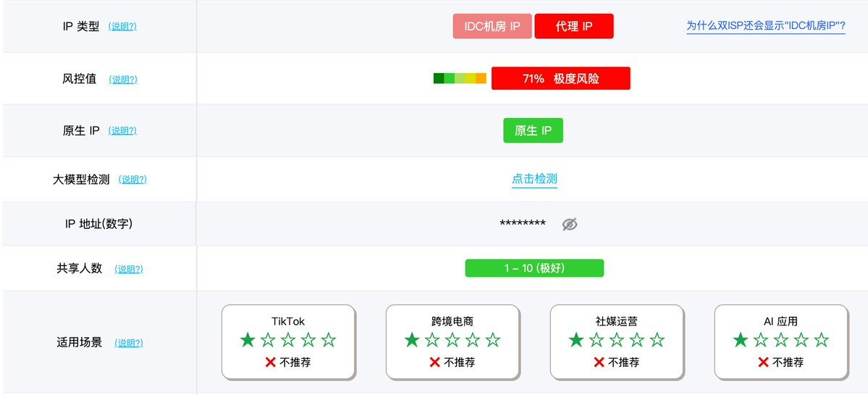Click the red 代理 IP badge
Screen dimensions: 868x395
pos(574,26)
